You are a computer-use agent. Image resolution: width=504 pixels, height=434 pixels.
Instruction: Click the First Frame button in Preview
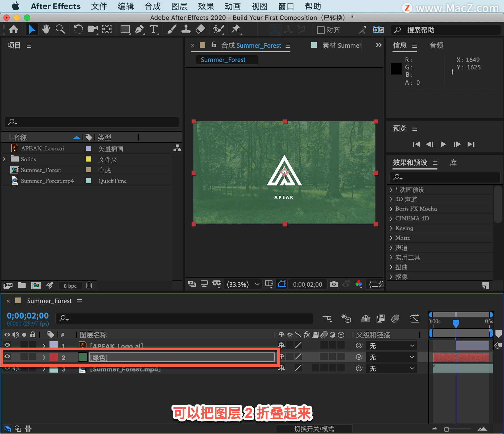(x=416, y=144)
